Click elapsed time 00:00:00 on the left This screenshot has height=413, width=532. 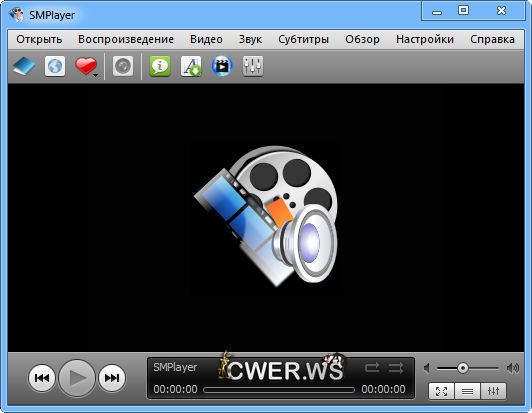[175, 389]
